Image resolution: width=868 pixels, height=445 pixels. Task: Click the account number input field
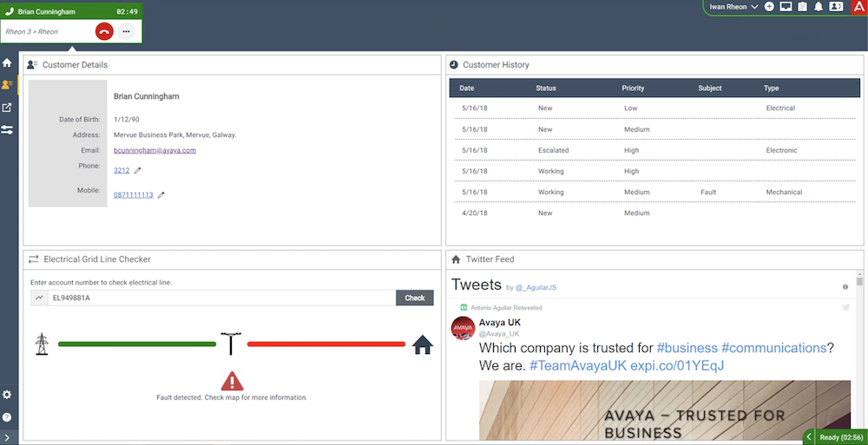221,298
